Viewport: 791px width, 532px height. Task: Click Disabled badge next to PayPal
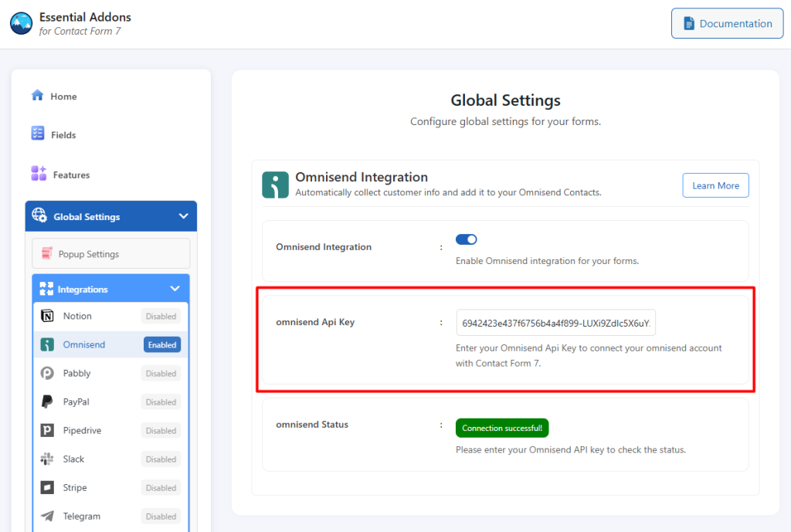click(161, 402)
